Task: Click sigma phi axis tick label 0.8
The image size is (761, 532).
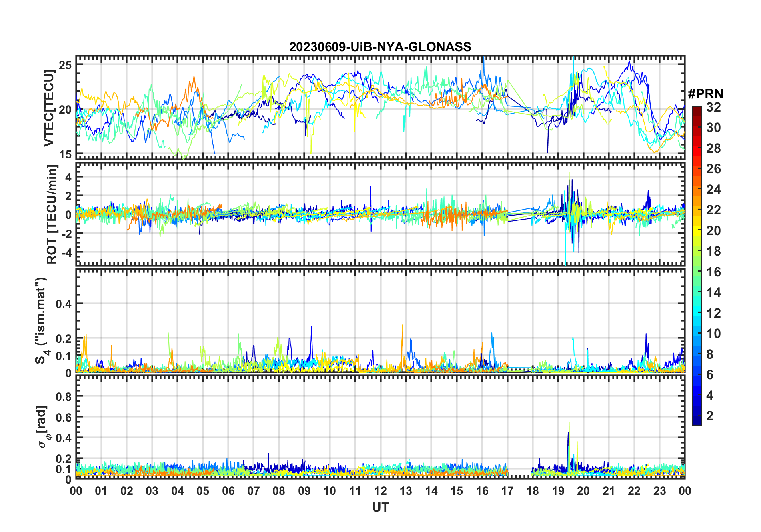Action: tap(64, 396)
